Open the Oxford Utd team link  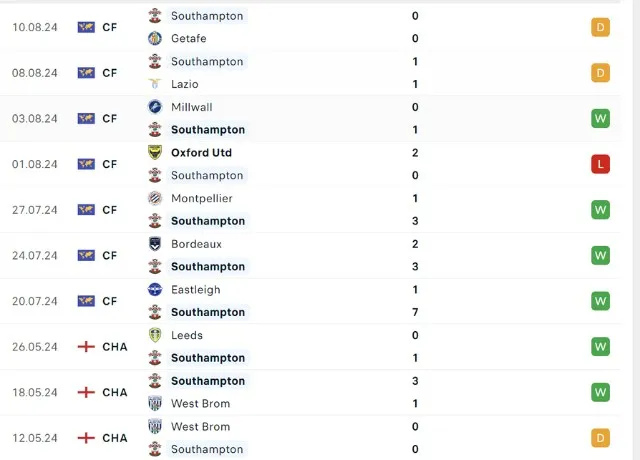pyautogui.click(x=201, y=153)
